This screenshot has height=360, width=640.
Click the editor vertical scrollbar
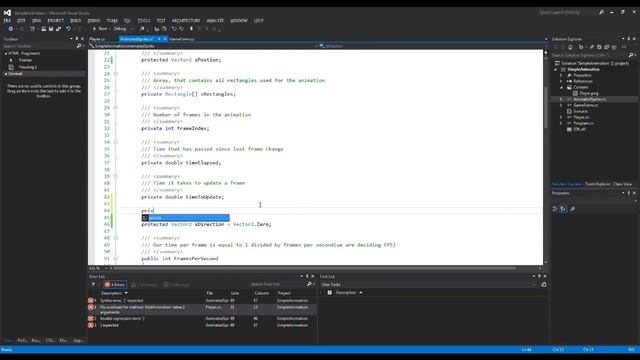(546, 157)
